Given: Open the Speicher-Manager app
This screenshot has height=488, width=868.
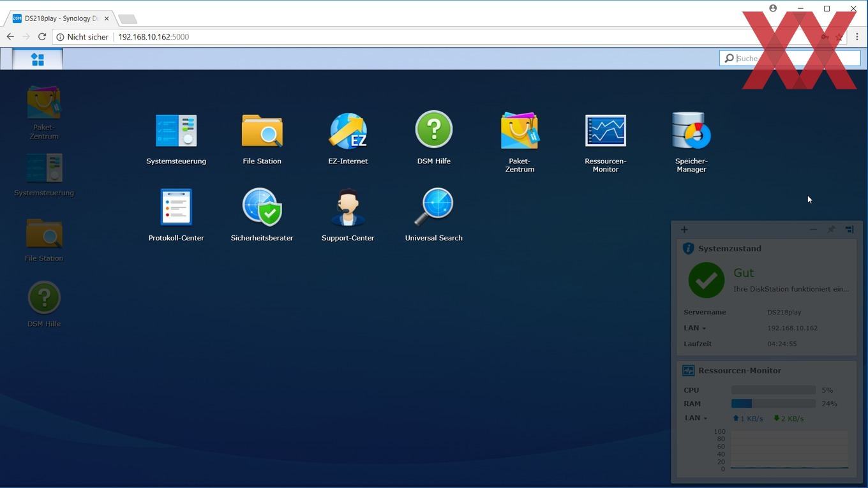Looking at the screenshot, I should pyautogui.click(x=691, y=142).
